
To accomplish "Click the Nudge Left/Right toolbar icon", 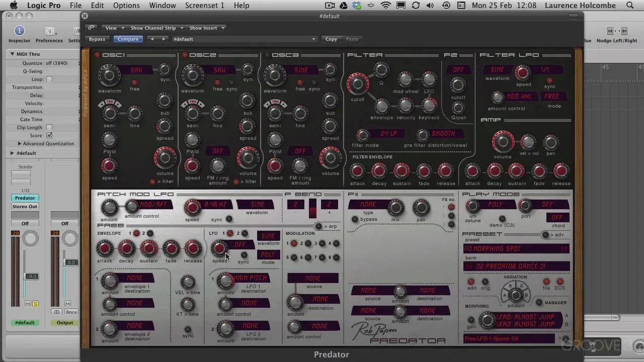I will pyautogui.click(x=616, y=31).
